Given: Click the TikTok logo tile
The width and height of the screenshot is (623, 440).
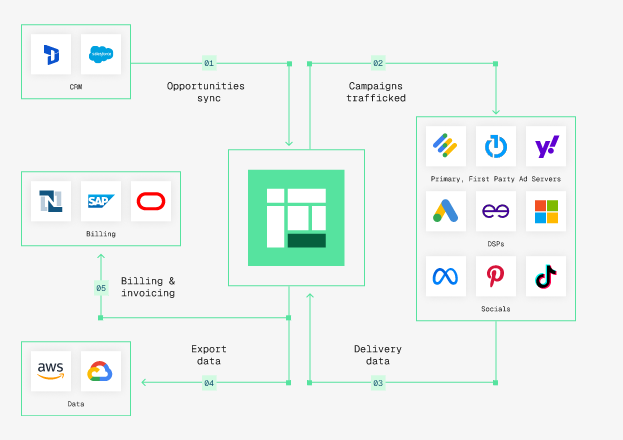Looking at the screenshot, I should (546, 276).
